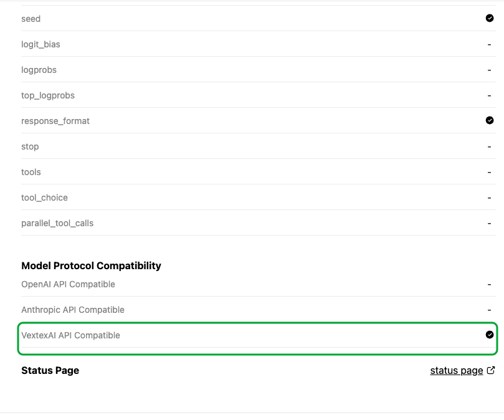The image size is (504, 420).
Task: Click the response_format parameter label
Action: pyautogui.click(x=55, y=121)
